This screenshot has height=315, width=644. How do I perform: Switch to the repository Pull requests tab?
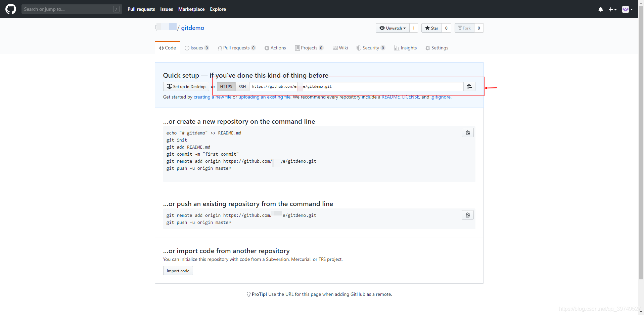tap(236, 48)
